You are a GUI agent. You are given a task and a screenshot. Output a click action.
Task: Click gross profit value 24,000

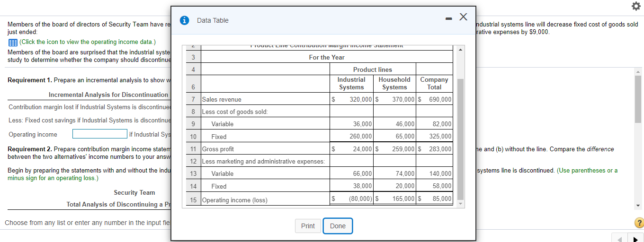click(x=362, y=149)
